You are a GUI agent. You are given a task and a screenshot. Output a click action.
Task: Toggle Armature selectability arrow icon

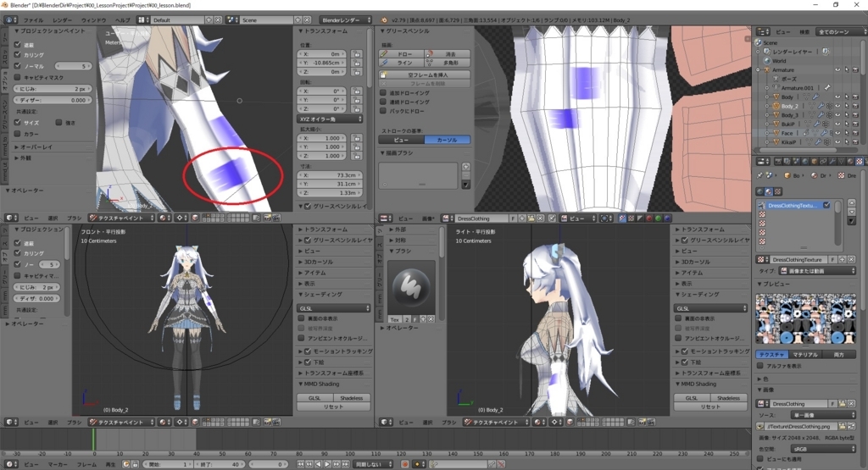(x=847, y=70)
